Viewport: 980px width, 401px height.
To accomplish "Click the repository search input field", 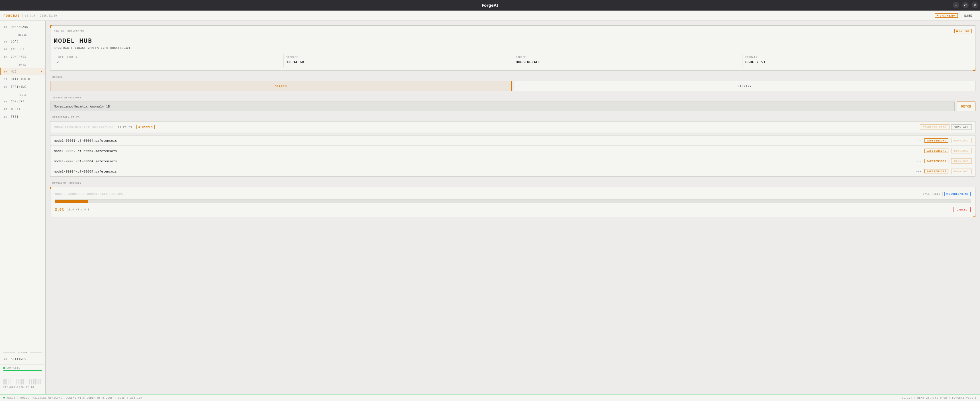I will pos(502,106).
